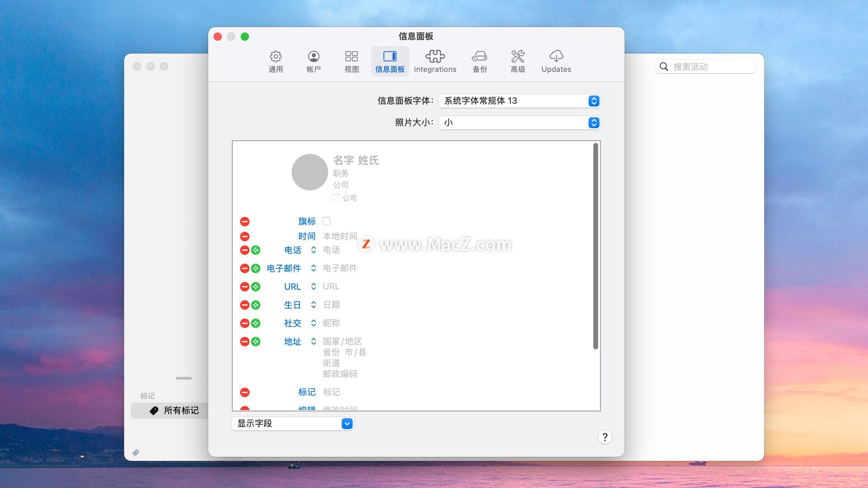Click green plus to add 电话 field

point(256,250)
